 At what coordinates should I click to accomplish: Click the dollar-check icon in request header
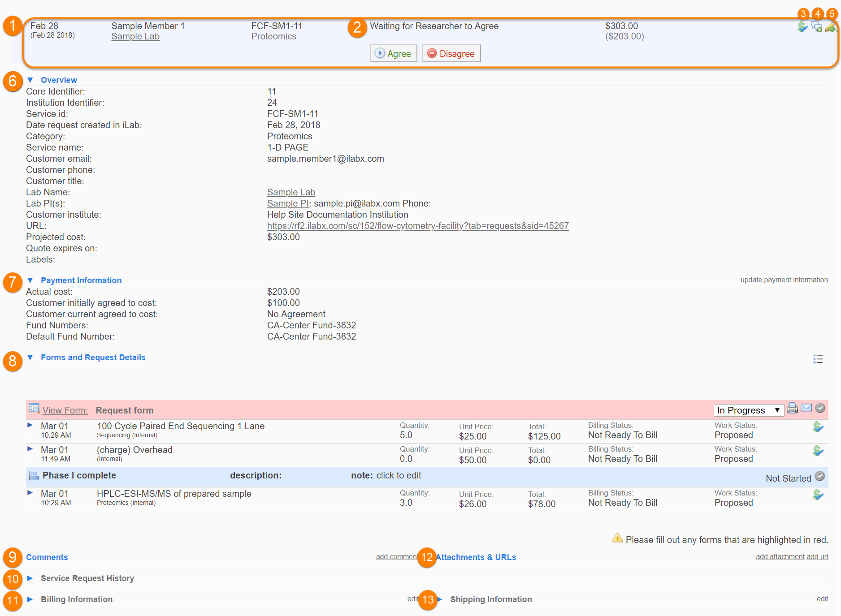802,27
